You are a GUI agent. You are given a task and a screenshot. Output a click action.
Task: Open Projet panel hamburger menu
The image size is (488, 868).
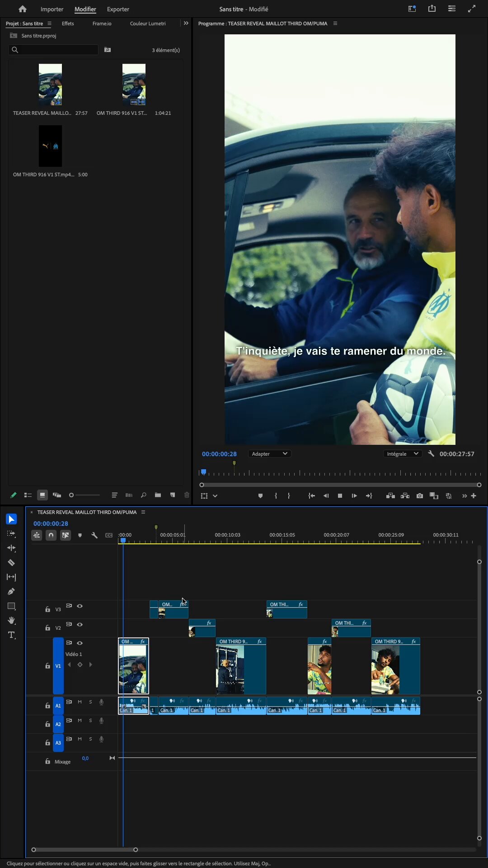(49, 24)
